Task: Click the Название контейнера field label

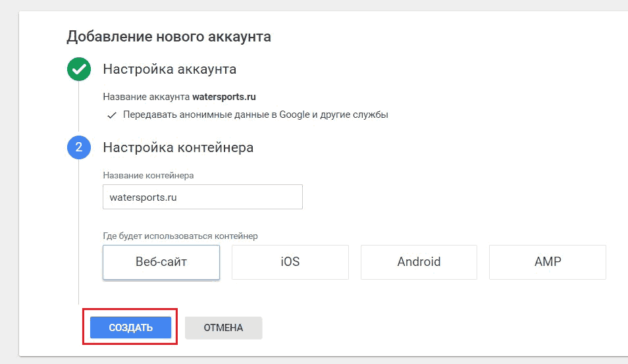Action: [148, 175]
